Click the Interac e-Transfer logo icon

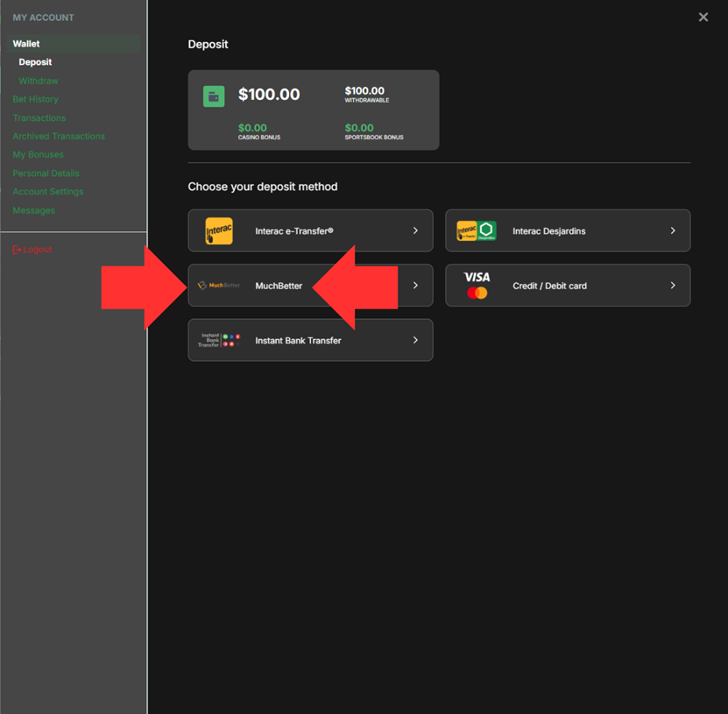click(218, 231)
